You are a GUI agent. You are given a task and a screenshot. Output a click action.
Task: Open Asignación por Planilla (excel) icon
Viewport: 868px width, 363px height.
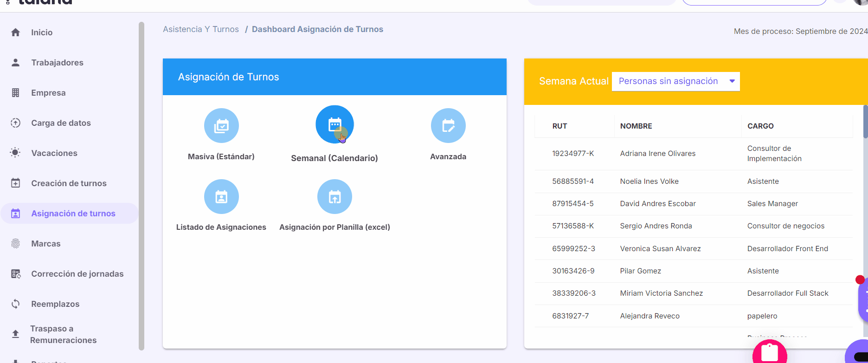(334, 197)
